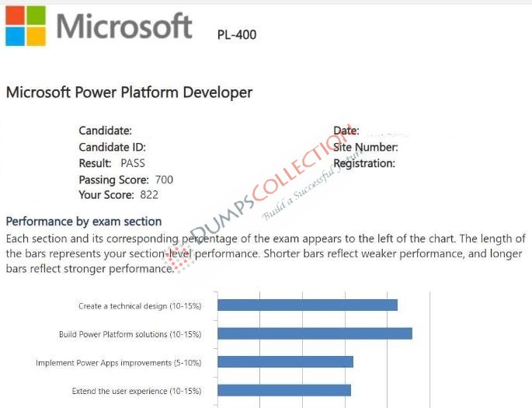
Task: Click your score value 822
Action: point(149,195)
